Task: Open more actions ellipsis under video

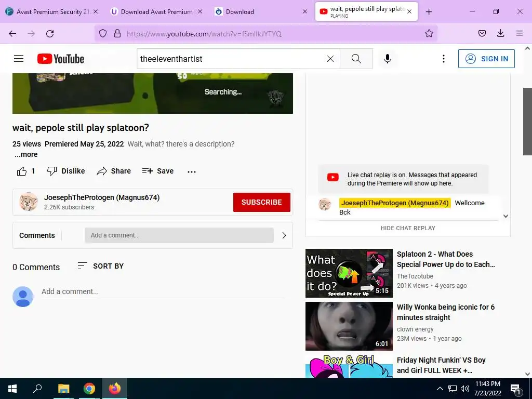Action: coord(192,171)
